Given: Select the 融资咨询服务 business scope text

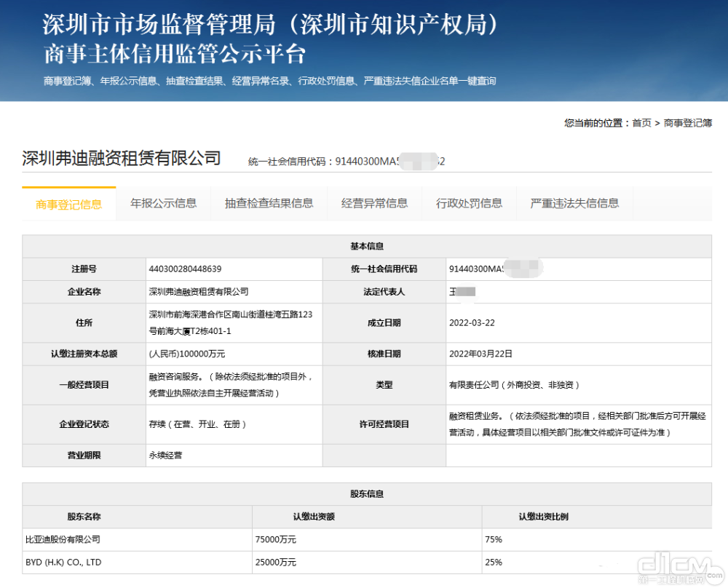Looking at the screenshot, I should click(x=231, y=385).
